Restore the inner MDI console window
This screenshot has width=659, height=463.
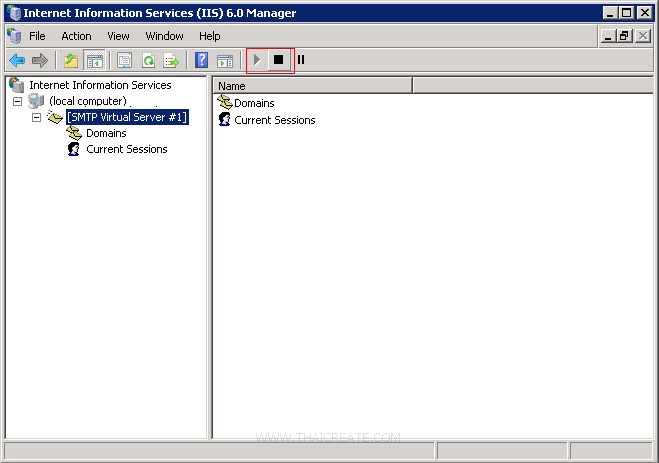pos(624,36)
